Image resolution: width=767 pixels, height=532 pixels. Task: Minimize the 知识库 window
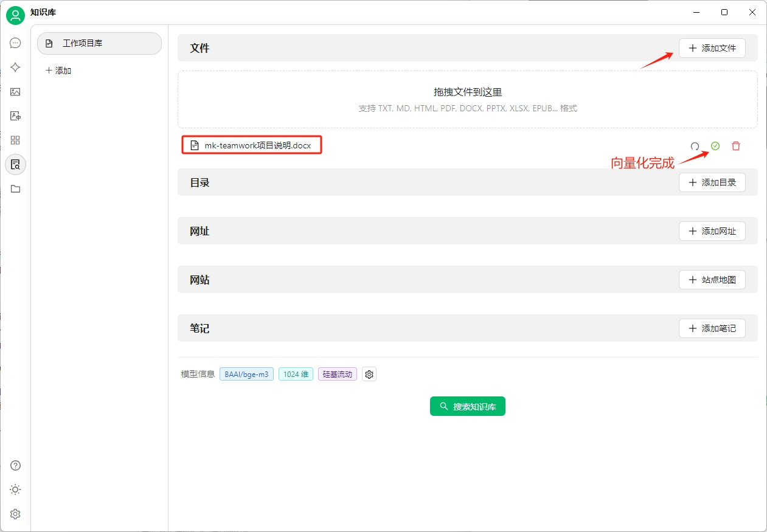pos(696,12)
